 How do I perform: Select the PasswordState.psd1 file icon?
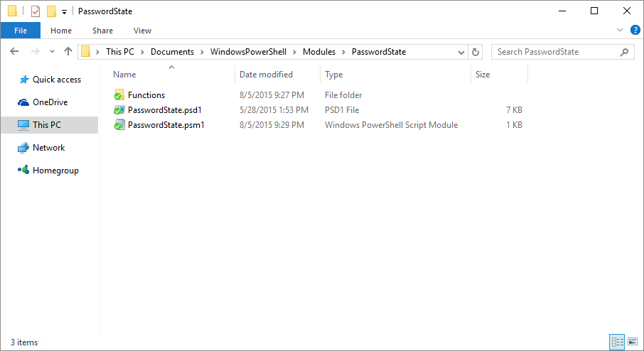tap(119, 110)
